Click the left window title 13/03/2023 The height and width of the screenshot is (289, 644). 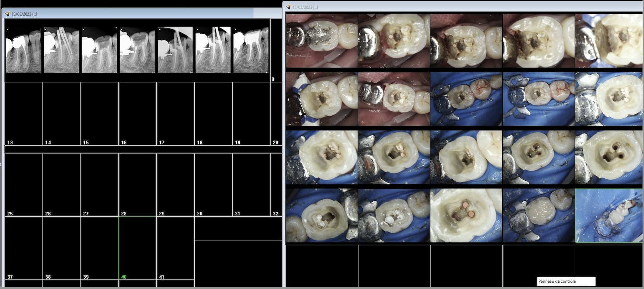point(24,14)
